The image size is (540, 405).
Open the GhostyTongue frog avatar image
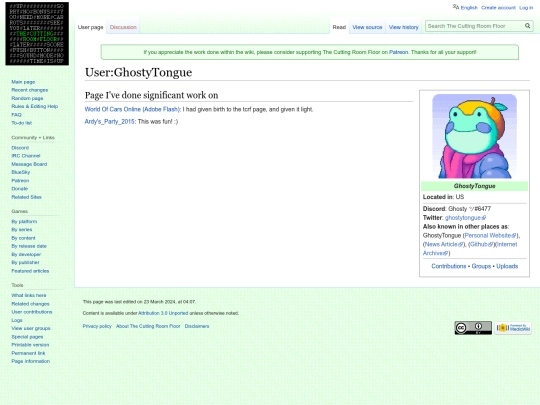[474, 136]
